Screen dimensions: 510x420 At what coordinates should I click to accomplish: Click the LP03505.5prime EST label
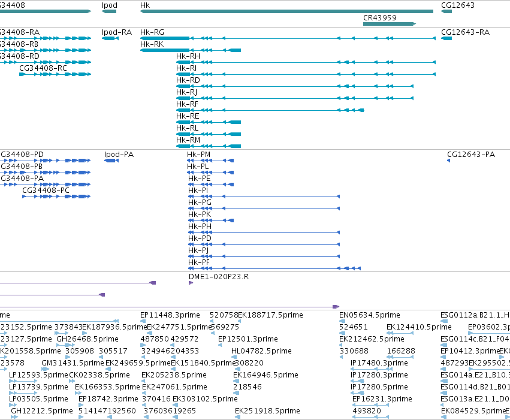pyautogui.click(x=39, y=399)
